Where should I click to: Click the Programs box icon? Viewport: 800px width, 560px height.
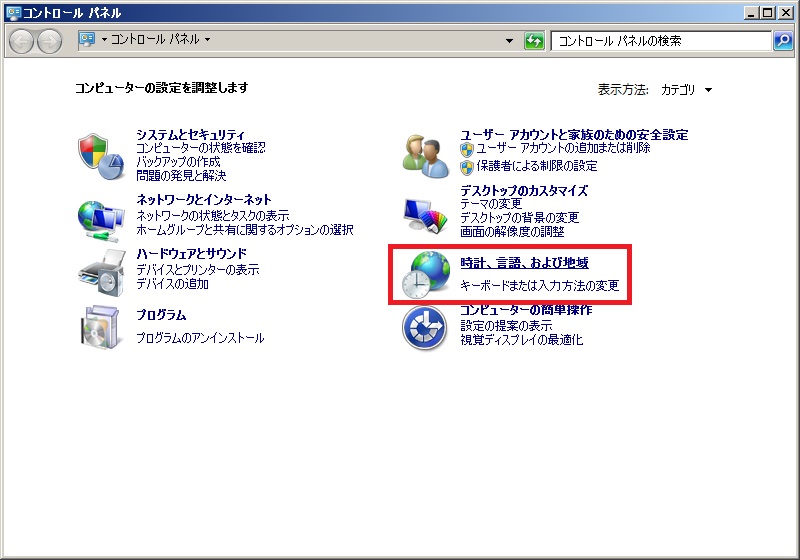point(100,327)
